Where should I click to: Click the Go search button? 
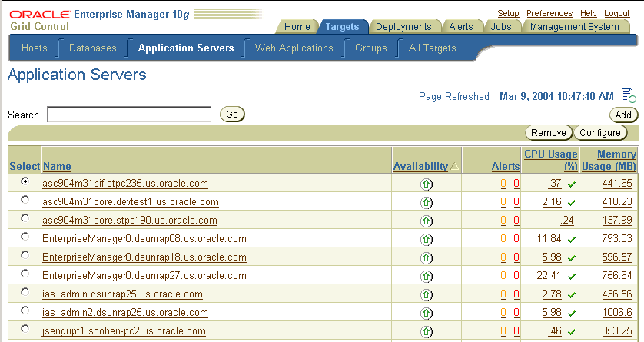tap(232, 115)
